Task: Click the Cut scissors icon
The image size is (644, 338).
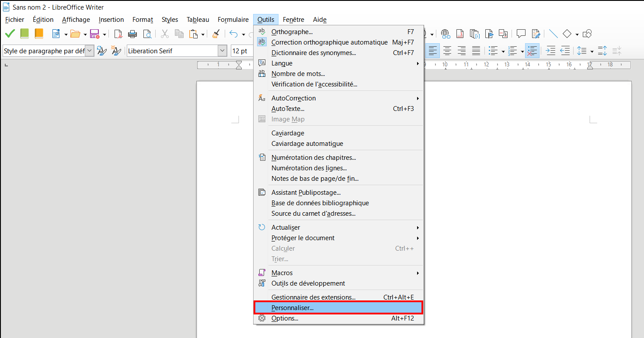Action: click(x=165, y=34)
